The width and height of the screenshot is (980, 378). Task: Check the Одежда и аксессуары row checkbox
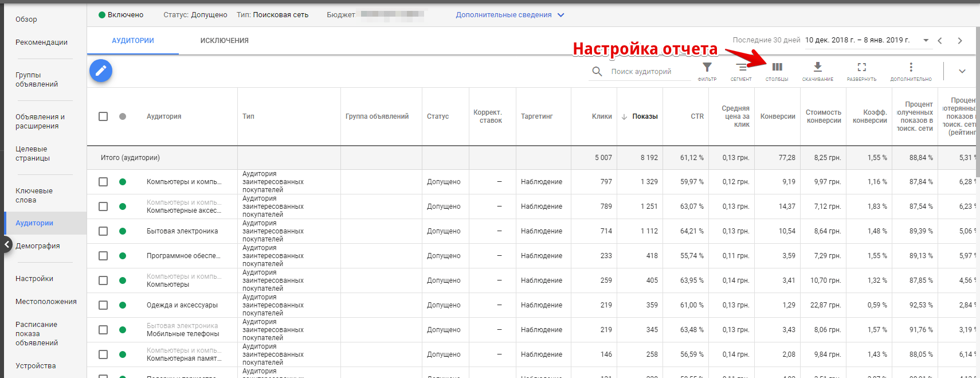(x=103, y=305)
